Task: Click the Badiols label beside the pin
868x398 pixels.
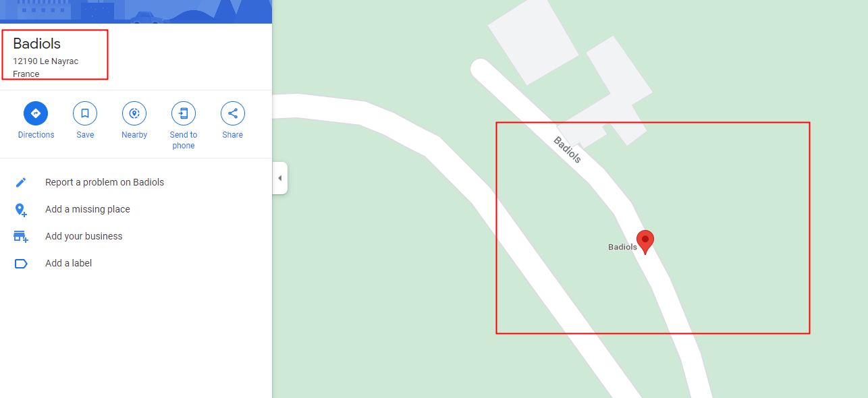Action: click(x=622, y=247)
